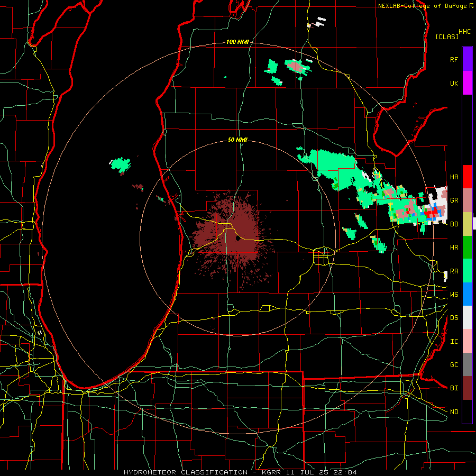
Task: Click the '50 NMI' range ring label
Action: click(x=237, y=140)
